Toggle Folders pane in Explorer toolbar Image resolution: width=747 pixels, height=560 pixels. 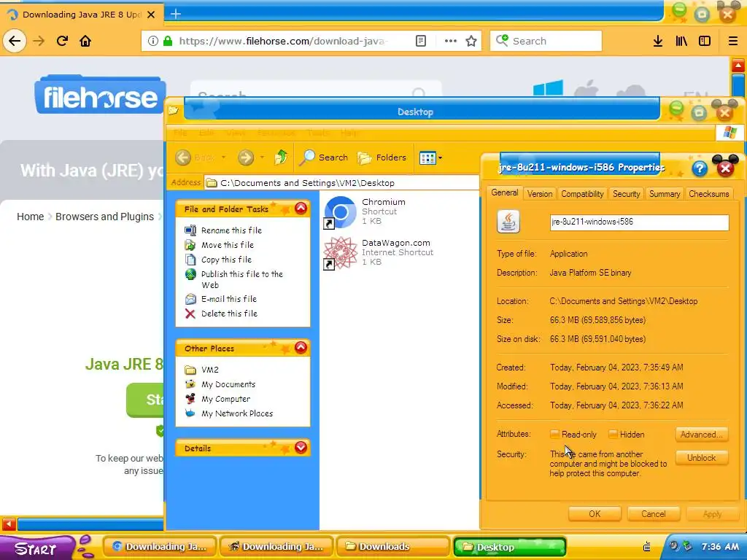382,157
